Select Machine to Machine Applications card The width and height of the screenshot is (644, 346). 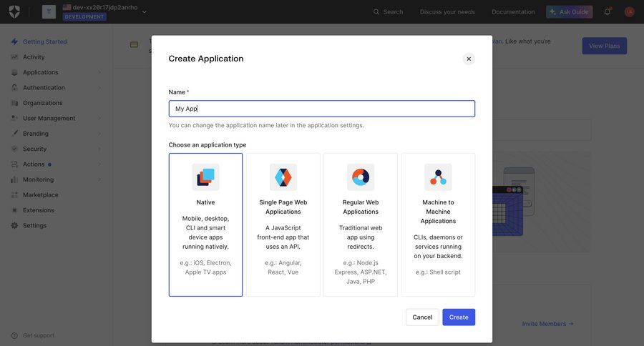point(438,224)
